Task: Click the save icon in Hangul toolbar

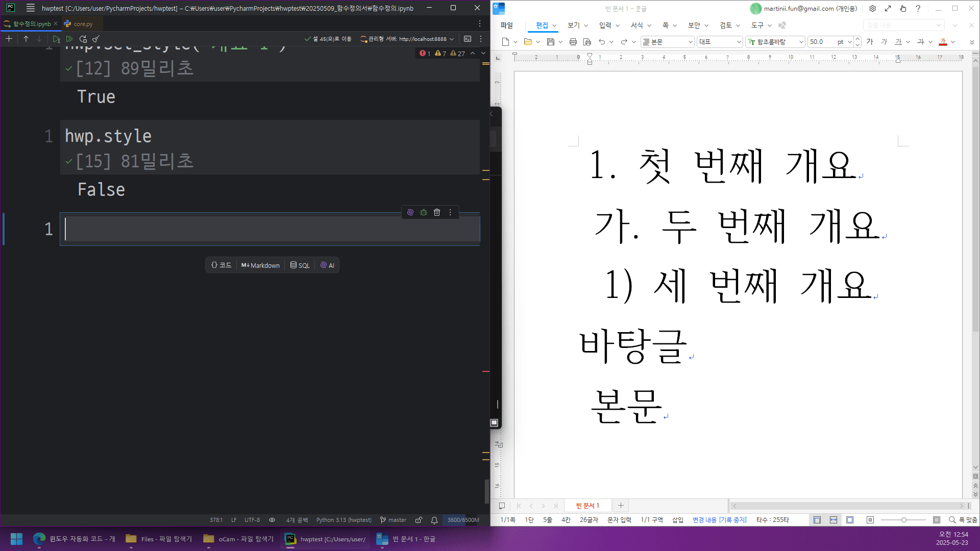Action: [551, 42]
